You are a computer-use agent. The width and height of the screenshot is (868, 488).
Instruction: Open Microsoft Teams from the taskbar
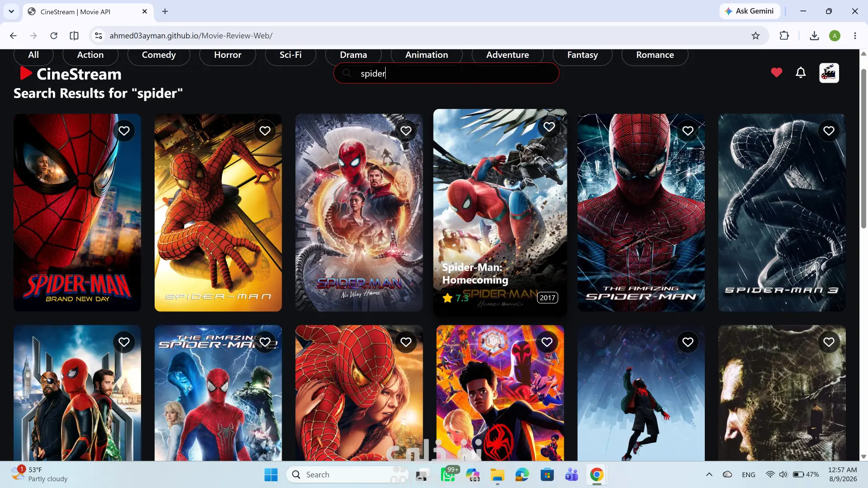pyautogui.click(x=572, y=475)
